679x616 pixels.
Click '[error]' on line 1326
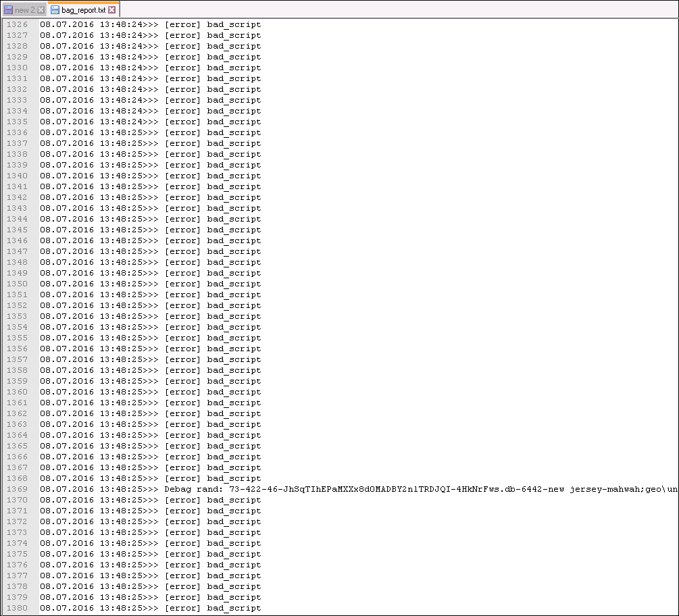(x=182, y=25)
